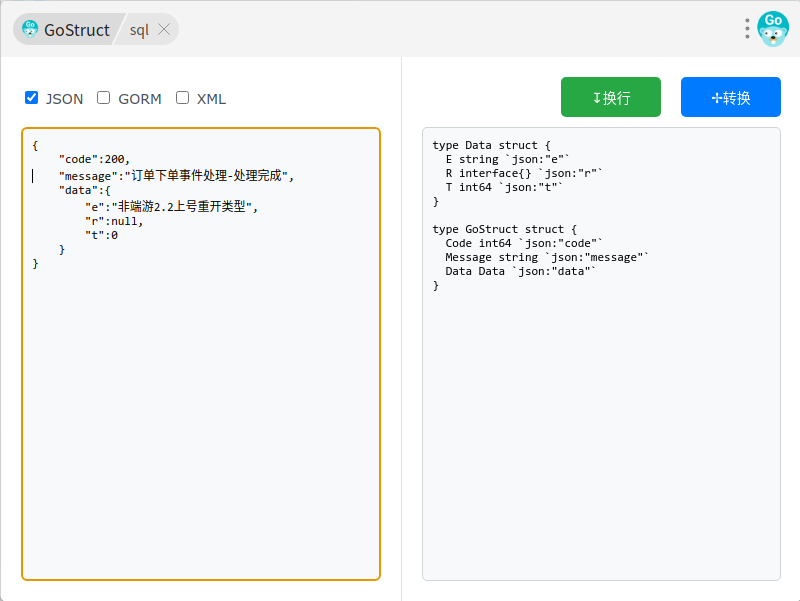
Task: Click the "type Data struct" output line
Action: point(491,145)
